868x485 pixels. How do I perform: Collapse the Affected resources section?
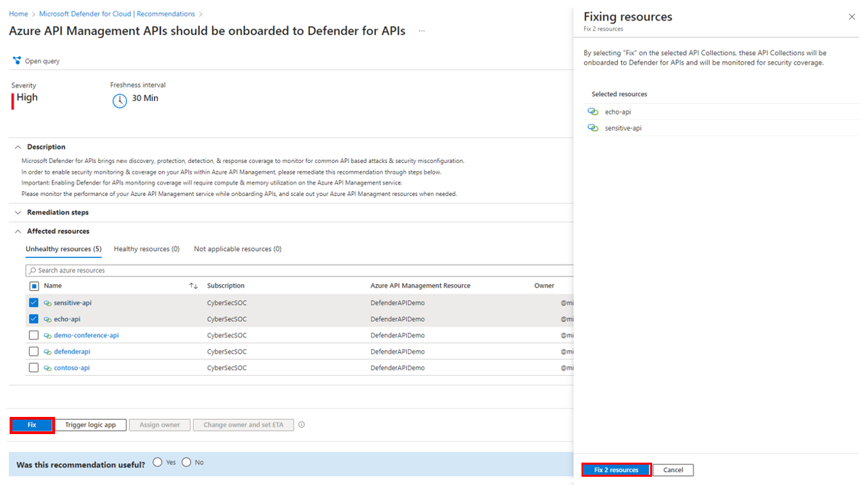18,231
